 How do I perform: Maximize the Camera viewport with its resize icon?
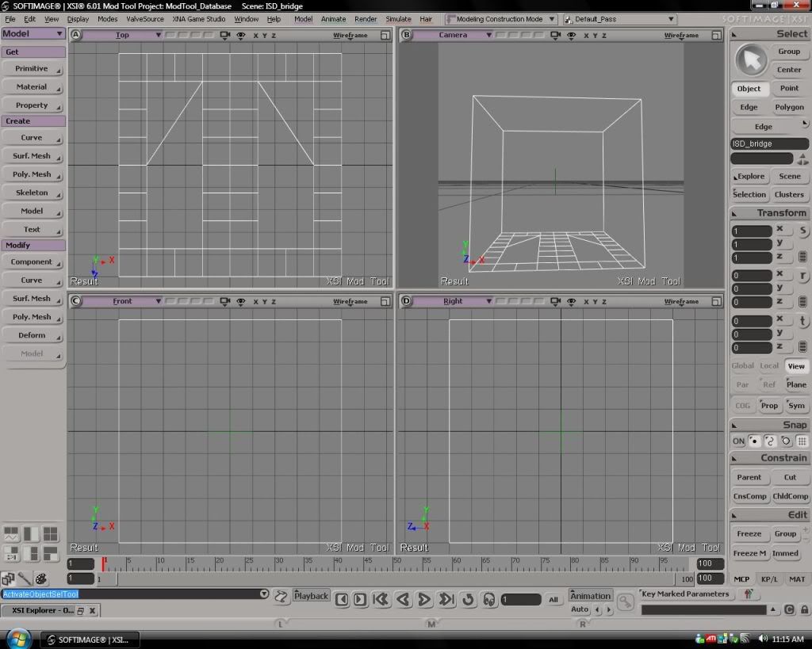(x=716, y=35)
